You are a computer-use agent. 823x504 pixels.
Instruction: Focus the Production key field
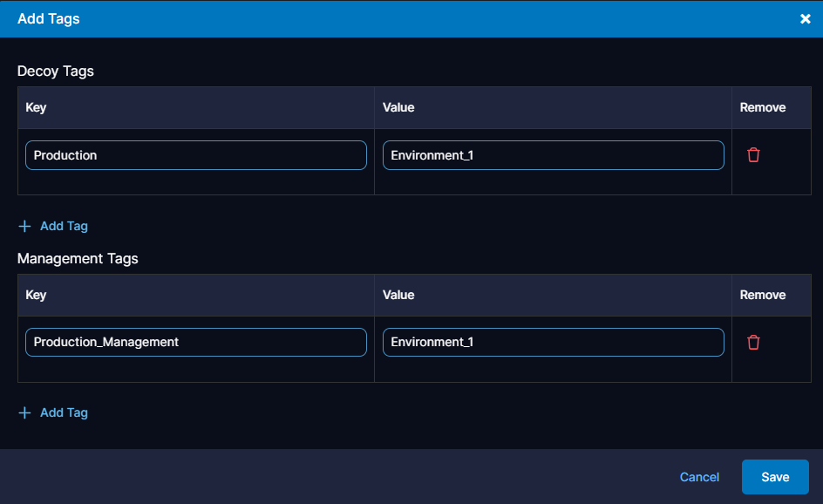195,155
